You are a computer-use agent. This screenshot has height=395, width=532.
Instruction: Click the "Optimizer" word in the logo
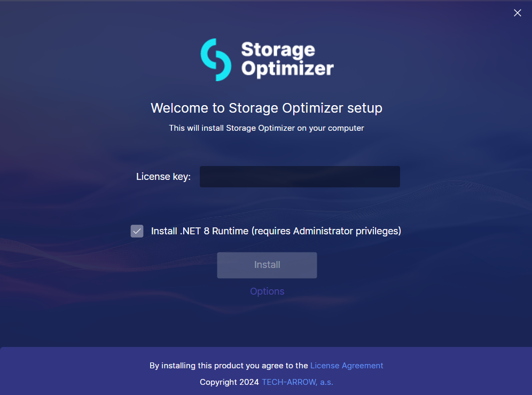287,69
